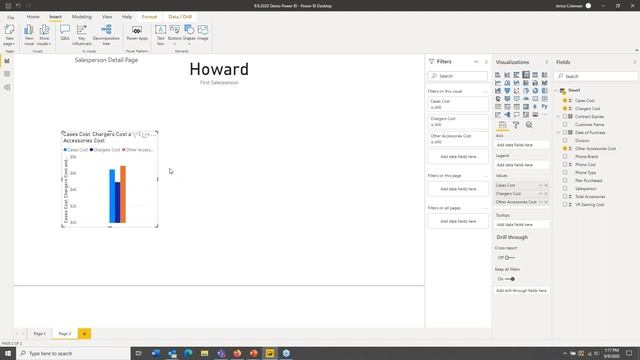Open the Modeling ribbon tab
The height and width of the screenshot is (360, 640).
(82, 17)
